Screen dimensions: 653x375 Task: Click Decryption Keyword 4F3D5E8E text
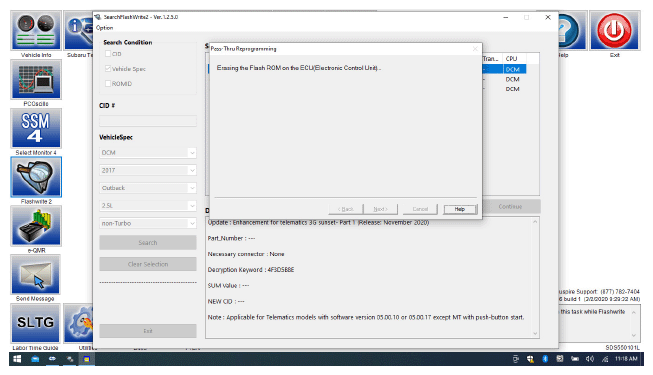tap(251, 270)
